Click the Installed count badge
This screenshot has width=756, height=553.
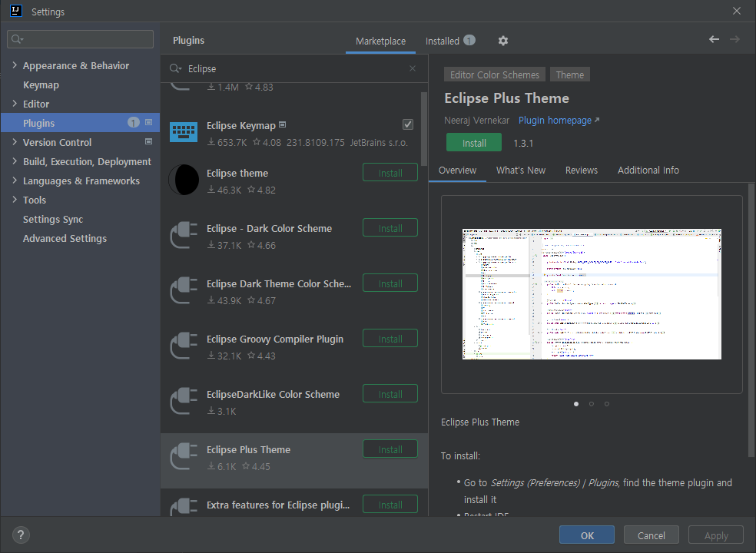pyautogui.click(x=469, y=41)
